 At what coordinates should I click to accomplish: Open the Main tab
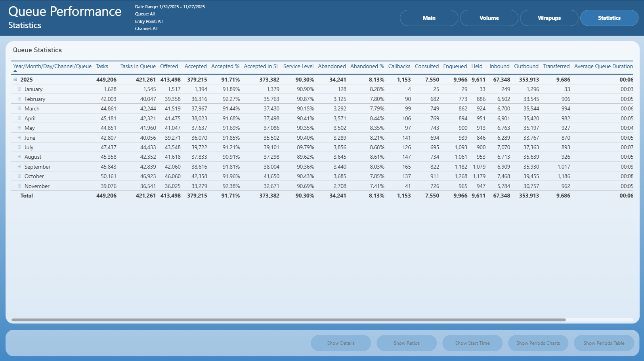coord(429,18)
